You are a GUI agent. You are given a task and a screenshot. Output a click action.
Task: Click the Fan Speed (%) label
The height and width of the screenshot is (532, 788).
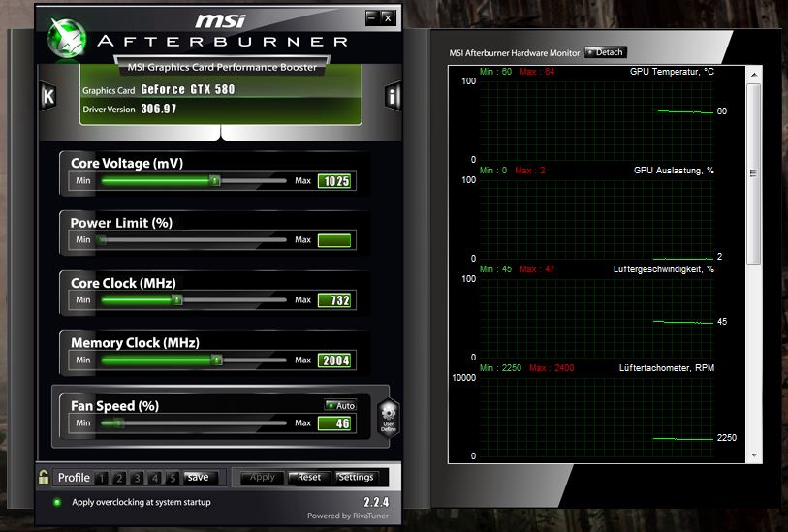[x=114, y=405]
